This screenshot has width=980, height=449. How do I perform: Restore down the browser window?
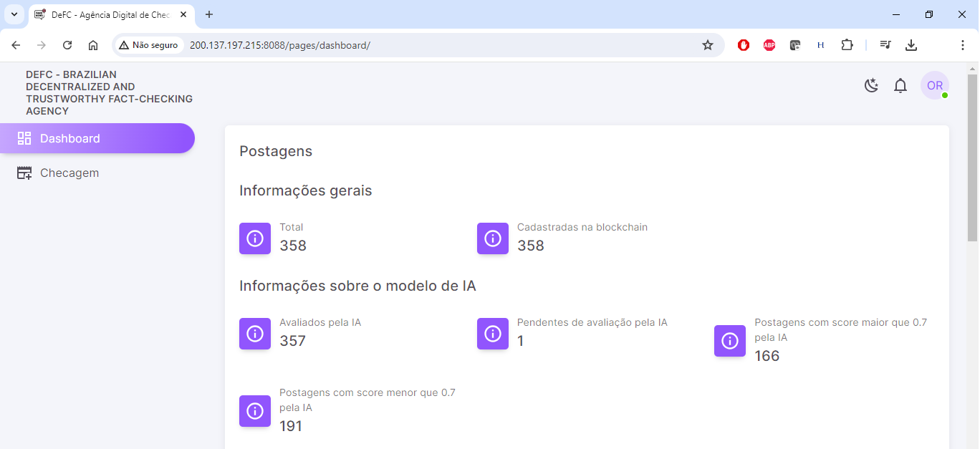pos(929,14)
